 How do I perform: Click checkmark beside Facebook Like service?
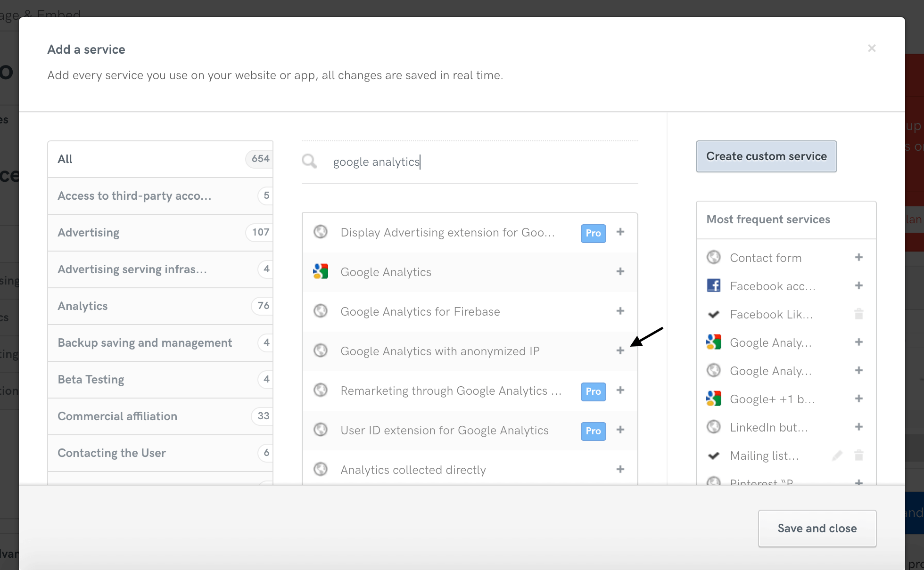pyautogui.click(x=714, y=314)
